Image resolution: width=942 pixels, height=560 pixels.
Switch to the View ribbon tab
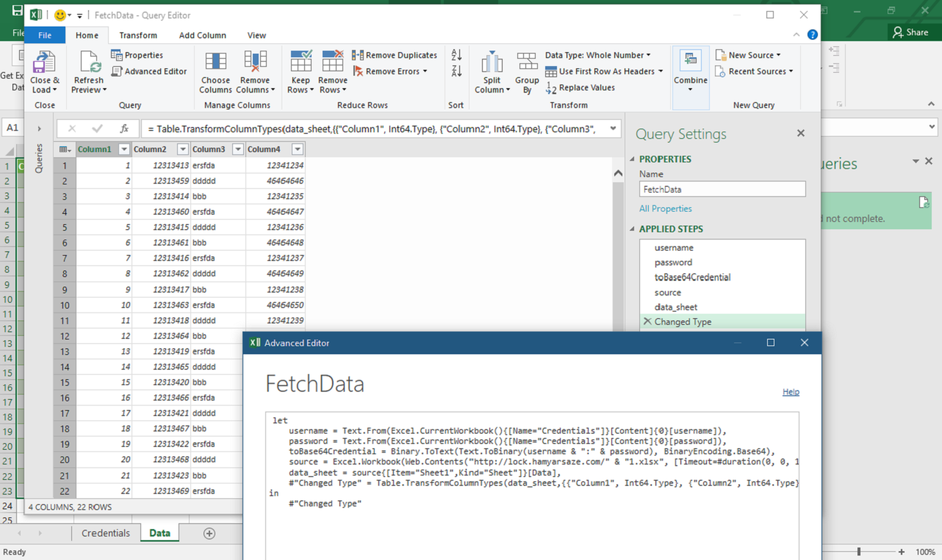tap(257, 35)
